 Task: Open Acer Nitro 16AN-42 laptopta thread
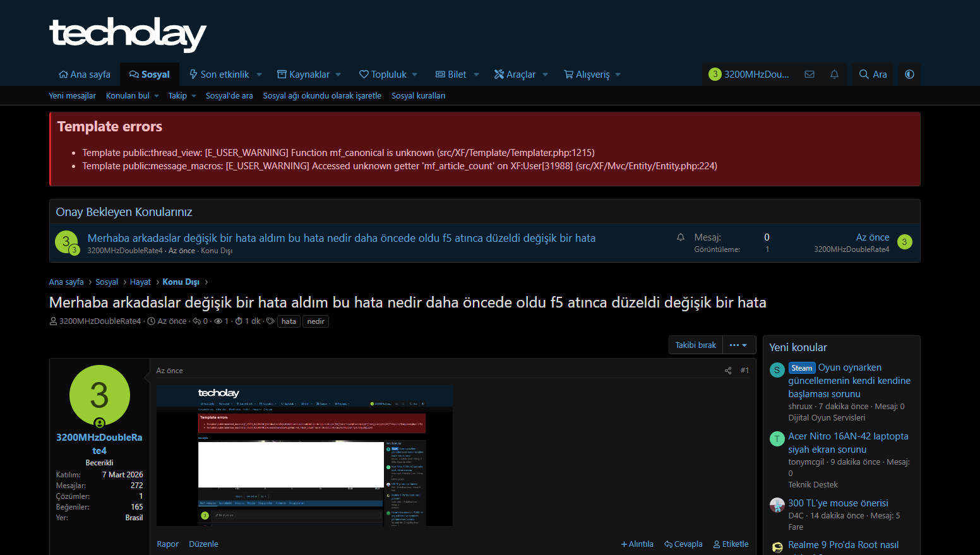click(848, 443)
